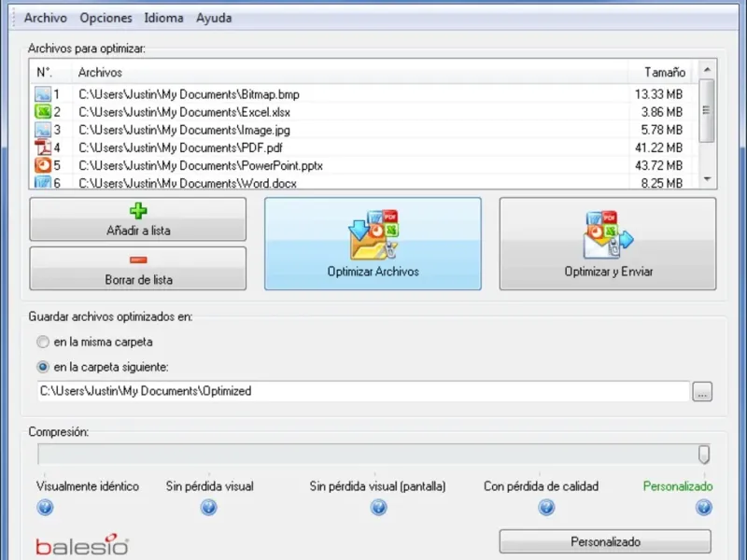Click the PowerPoint file icon in row 5
Image resolution: width=747 pixels, height=560 pixels.
(x=43, y=165)
